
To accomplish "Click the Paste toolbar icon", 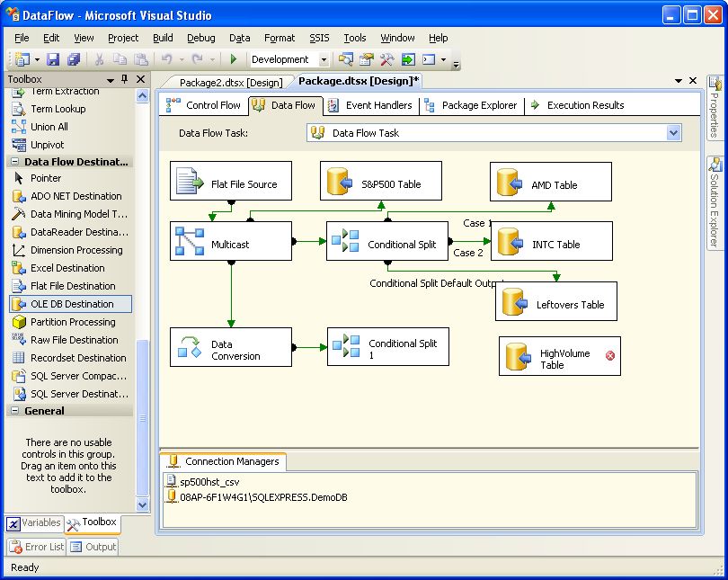I will click(141, 59).
